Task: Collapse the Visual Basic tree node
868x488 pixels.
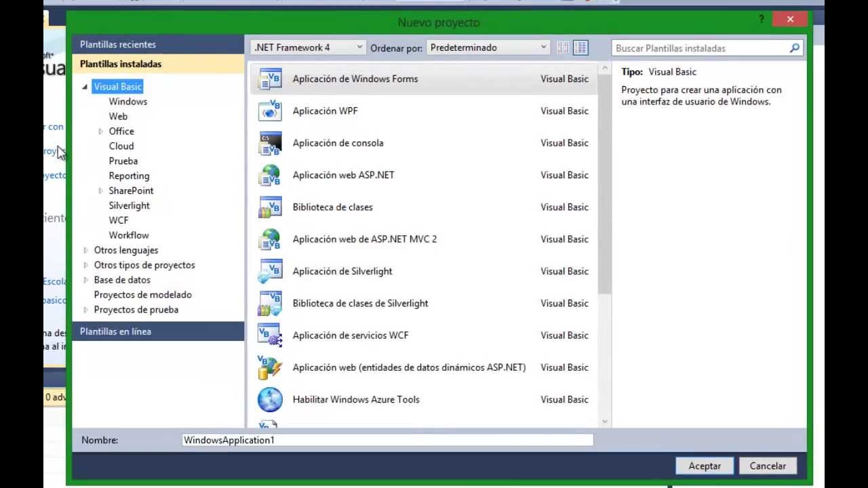Action: click(x=85, y=87)
